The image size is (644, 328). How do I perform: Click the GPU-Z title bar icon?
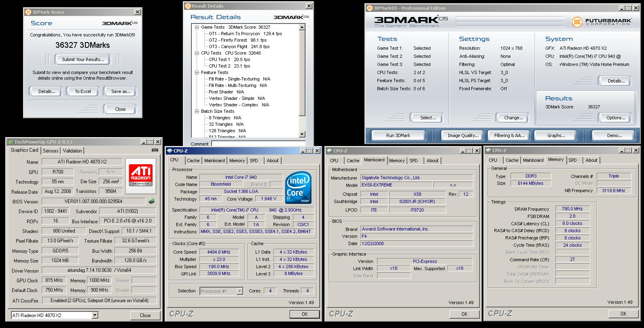pyautogui.click(x=10, y=142)
